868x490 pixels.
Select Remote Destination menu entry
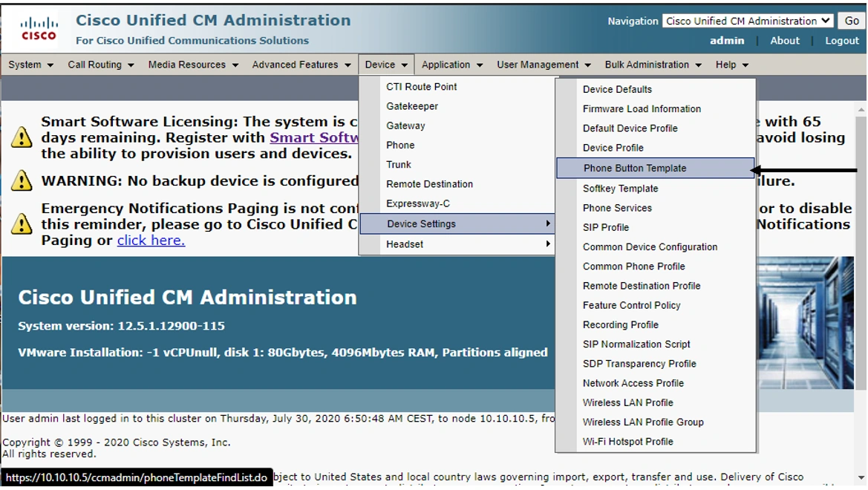(457, 184)
